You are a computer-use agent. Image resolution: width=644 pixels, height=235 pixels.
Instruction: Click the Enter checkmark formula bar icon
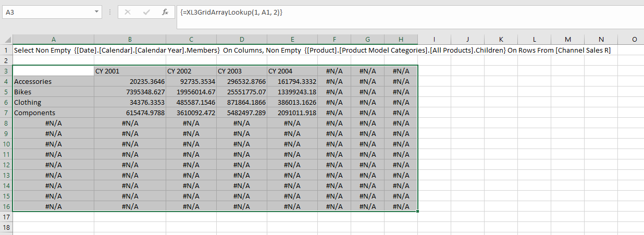pyautogui.click(x=146, y=12)
